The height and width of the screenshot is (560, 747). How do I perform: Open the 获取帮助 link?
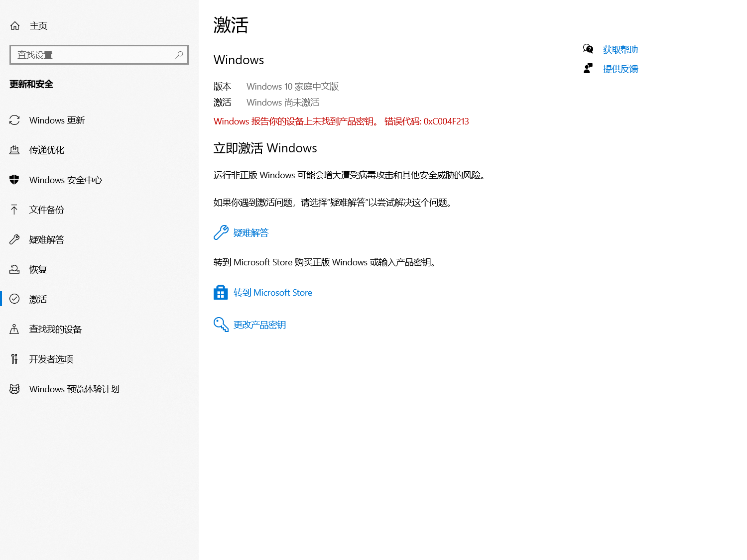click(621, 49)
